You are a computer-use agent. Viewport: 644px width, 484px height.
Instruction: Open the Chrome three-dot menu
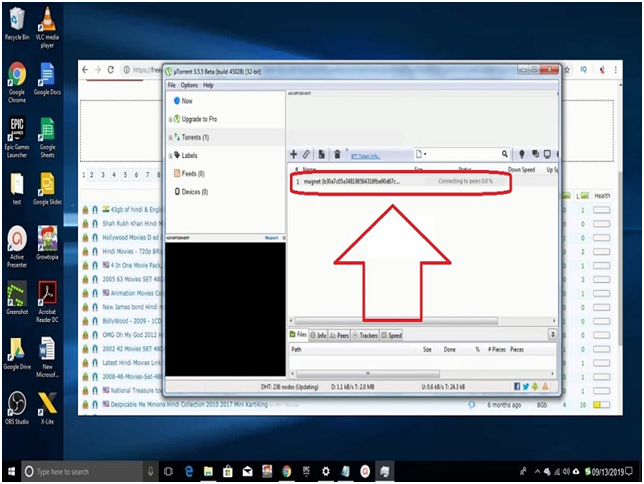click(x=615, y=70)
